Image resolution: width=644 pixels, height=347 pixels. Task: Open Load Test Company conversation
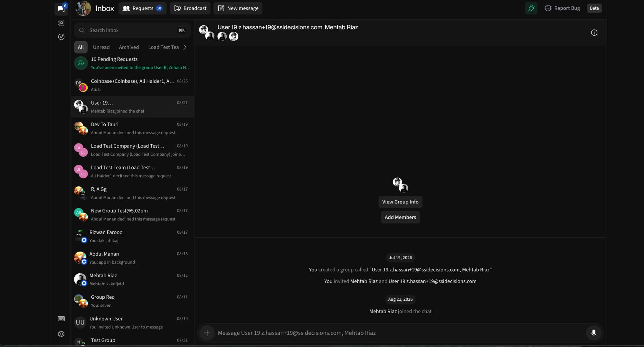[132, 150]
